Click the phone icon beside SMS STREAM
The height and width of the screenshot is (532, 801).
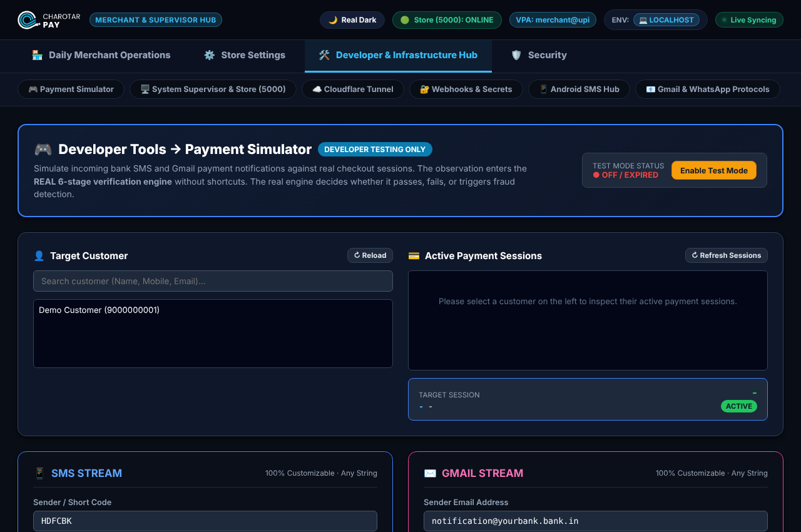click(39, 473)
